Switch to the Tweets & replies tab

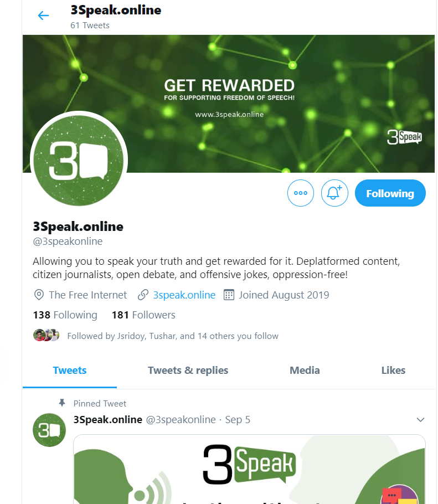point(188,371)
